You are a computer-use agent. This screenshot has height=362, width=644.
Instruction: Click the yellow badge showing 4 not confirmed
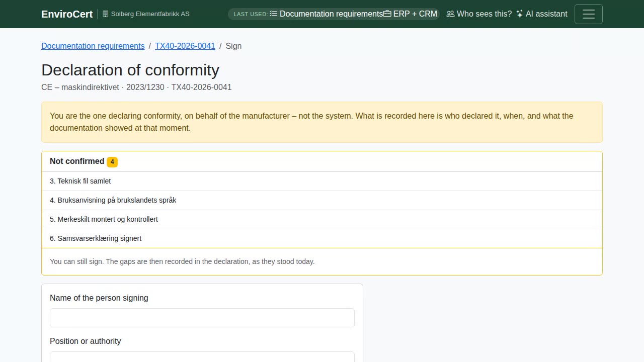pyautogui.click(x=112, y=162)
